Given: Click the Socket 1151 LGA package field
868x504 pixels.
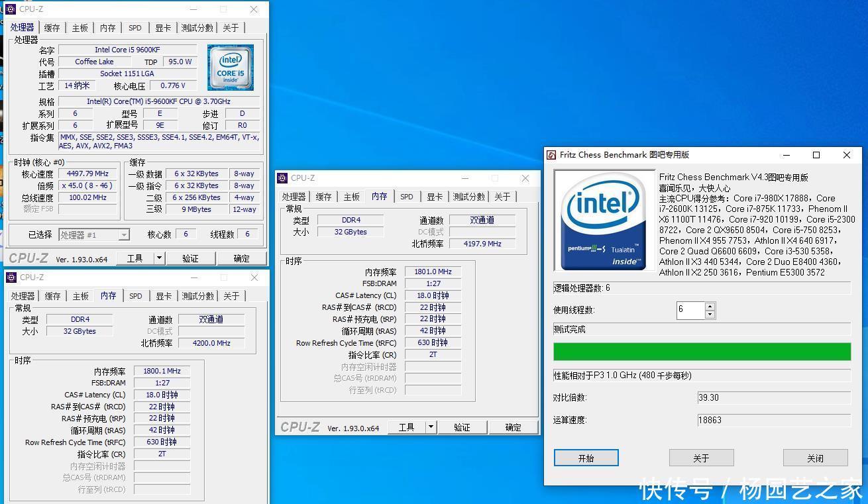Looking at the screenshot, I should 127,74.
